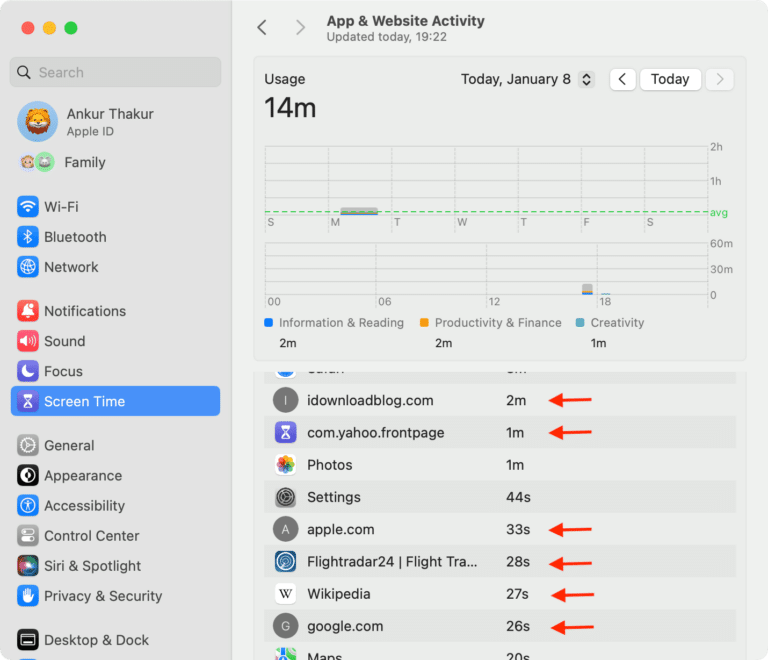Image resolution: width=768 pixels, height=660 pixels.
Task: Open Privacy & Security hand icon
Action: 28,596
